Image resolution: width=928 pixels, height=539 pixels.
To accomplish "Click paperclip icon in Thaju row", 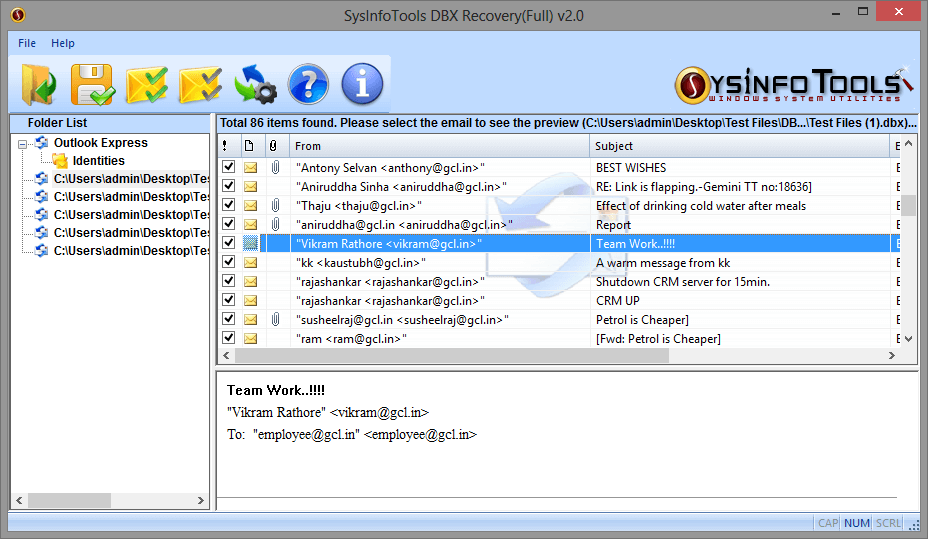I will [275, 205].
